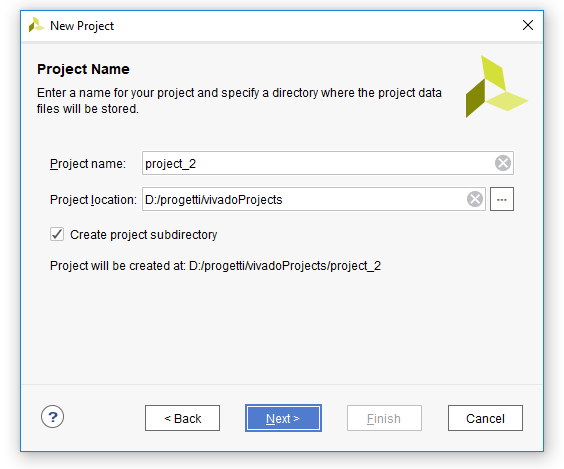Screen dimensions: 564x469
Task: Browse for project location with the ellipsis button
Action: [x=502, y=199]
